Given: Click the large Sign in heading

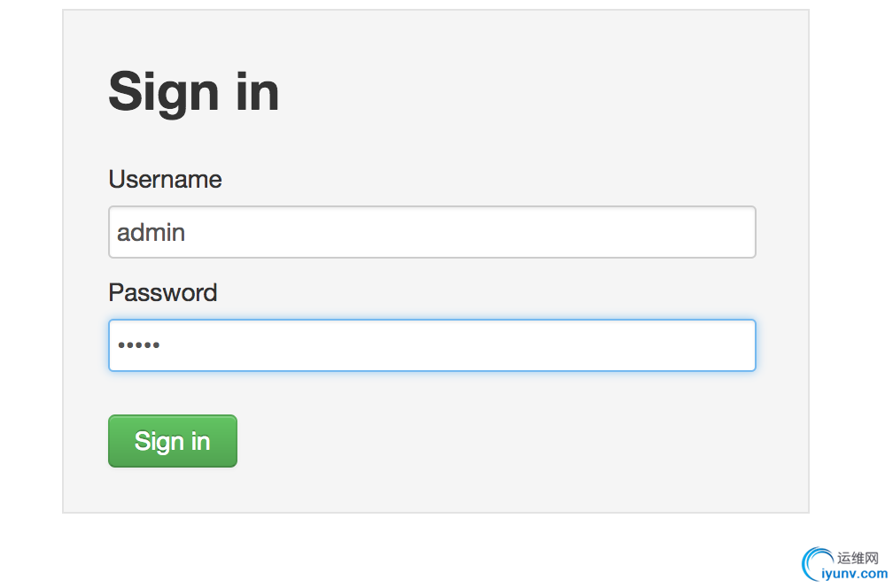Looking at the screenshot, I should [194, 92].
